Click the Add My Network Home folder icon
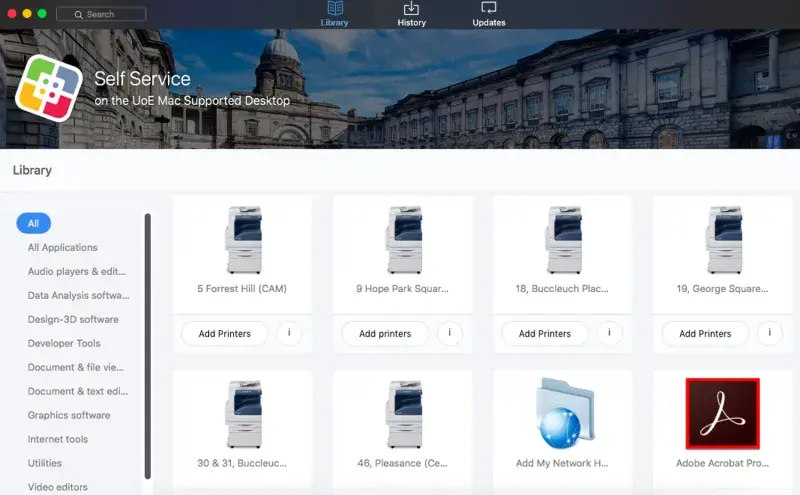 pyautogui.click(x=565, y=413)
